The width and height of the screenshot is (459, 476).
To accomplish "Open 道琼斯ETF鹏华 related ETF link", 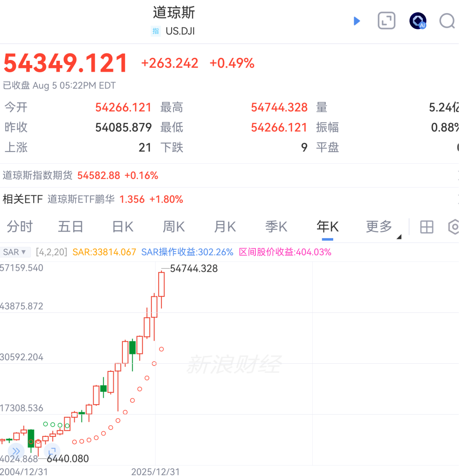I will 115,200.
